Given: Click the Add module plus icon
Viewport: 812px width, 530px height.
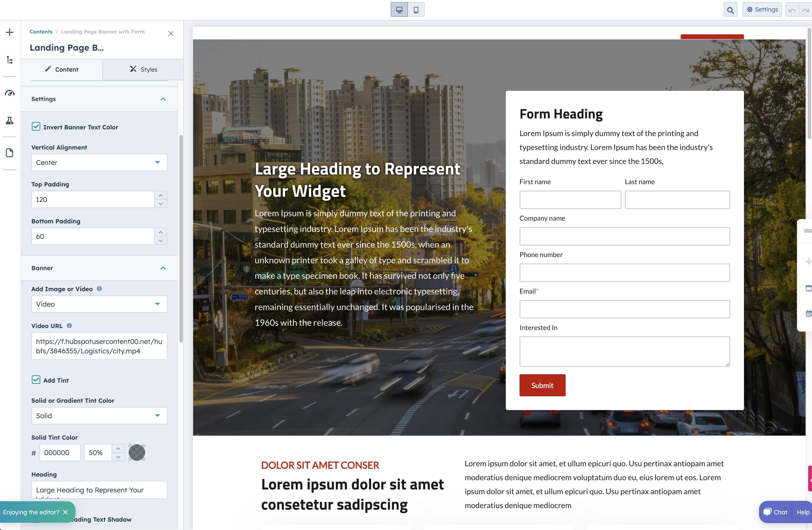Looking at the screenshot, I should click(10, 32).
